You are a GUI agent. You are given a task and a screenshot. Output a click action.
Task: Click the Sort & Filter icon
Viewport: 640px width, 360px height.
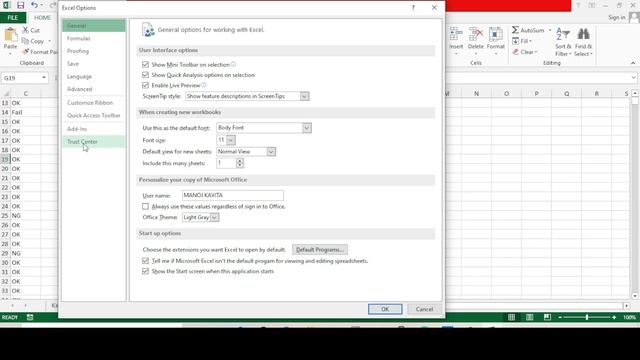pyautogui.click(x=563, y=35)
